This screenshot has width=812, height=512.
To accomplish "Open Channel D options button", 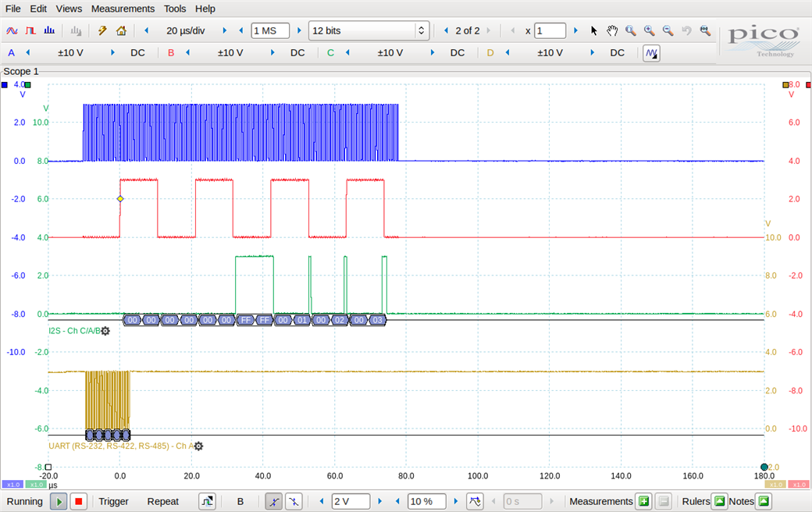I will tap(490, 53).
